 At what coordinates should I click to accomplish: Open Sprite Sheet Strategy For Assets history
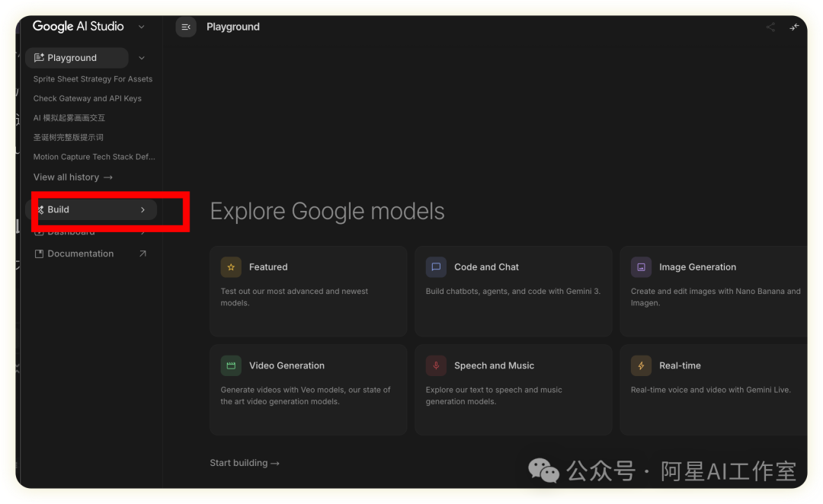coord(92,79)
